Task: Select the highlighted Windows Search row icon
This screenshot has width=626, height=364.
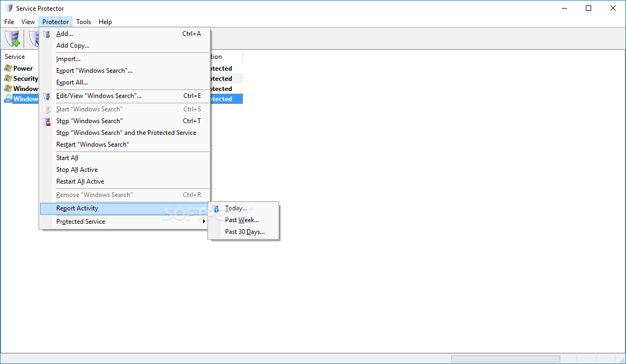Action: (x=8, y=99)
